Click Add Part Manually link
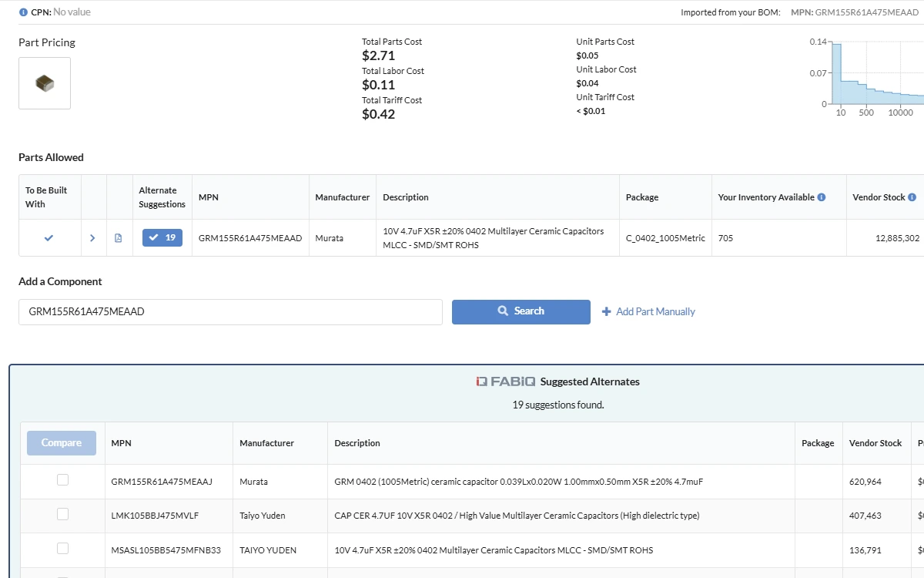The width and height of the screenshot is (924, 578). coord(648,311)
